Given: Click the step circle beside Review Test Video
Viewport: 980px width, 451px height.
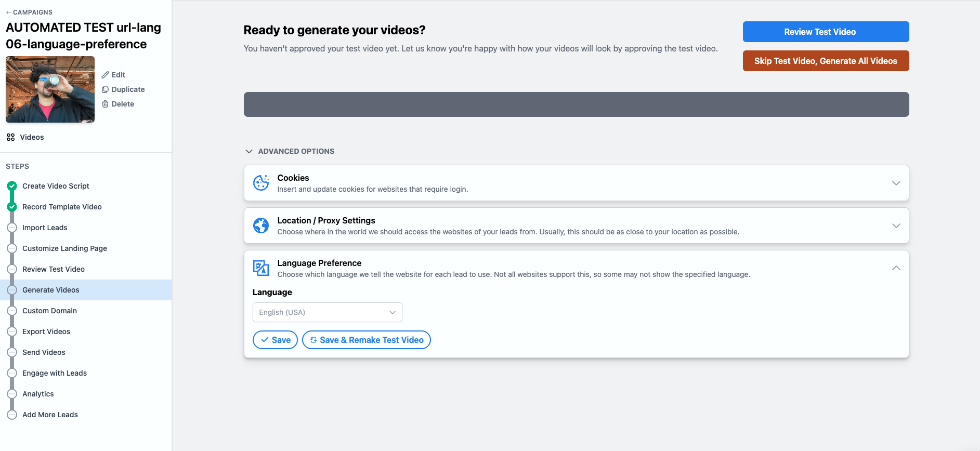Looking at the screenshot, I should [x=12, y=269].
